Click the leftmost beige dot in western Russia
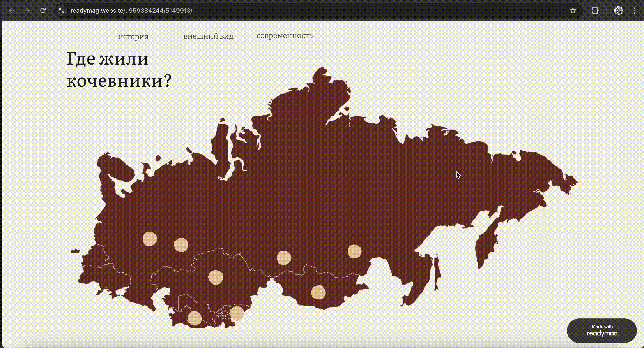644x348 pixels. (150, 239)
